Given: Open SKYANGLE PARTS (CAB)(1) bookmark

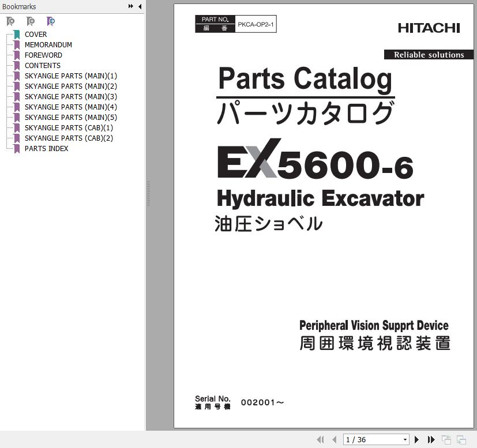Looking at the screenshot, I should click(69, 128).
